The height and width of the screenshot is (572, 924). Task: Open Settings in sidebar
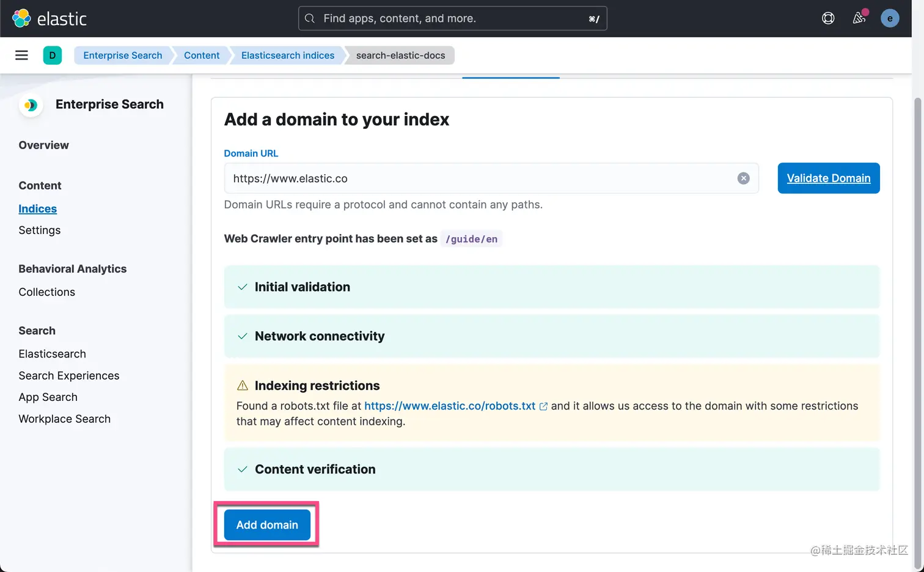click(40, 230)
